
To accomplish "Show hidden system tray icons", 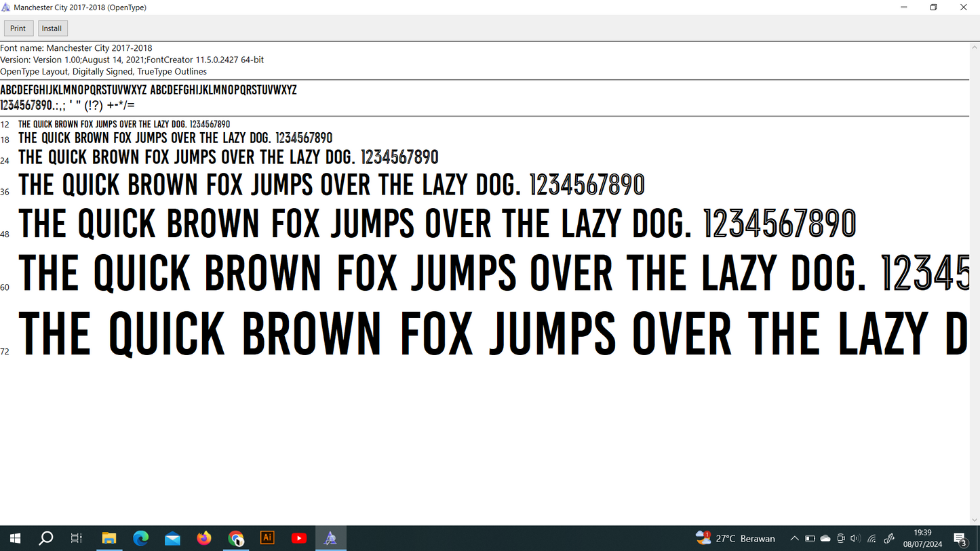I will click(x=794, y=538).
